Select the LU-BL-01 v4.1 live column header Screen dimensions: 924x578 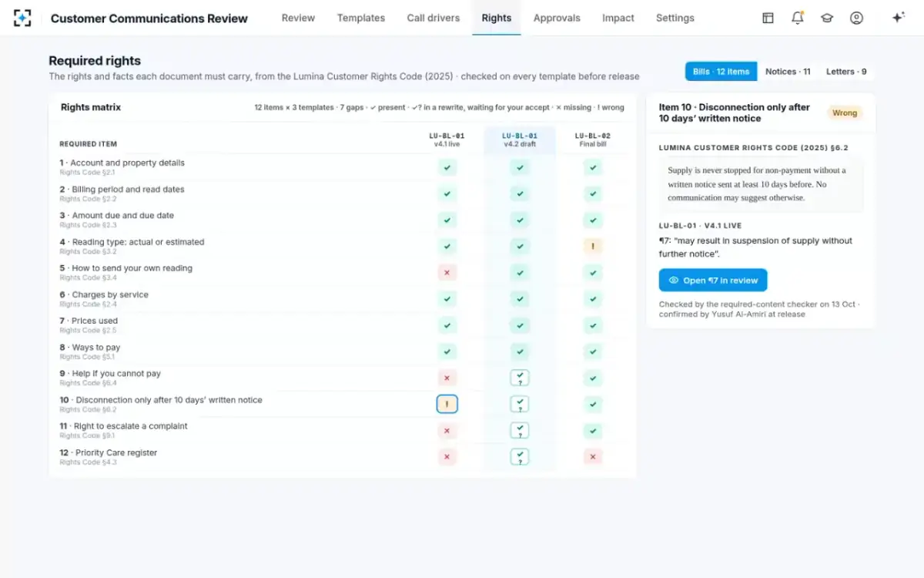pos(447,139)
